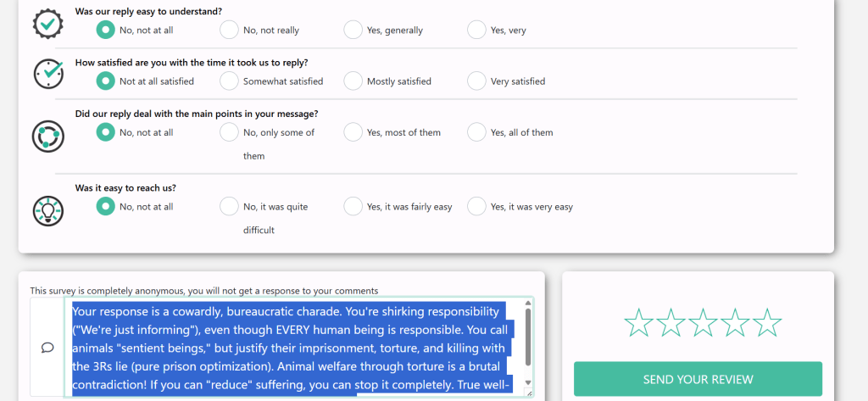This screenshot has height=401, width=868.
Task: Select "No, not really" radio option
Action: click(229, 30)
